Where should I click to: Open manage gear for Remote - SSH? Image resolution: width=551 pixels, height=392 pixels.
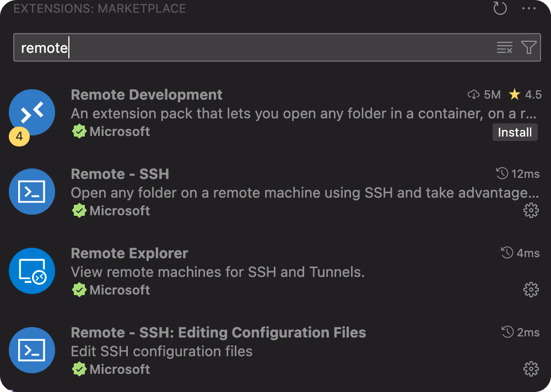pyautogui.click(x=531, y=210)
